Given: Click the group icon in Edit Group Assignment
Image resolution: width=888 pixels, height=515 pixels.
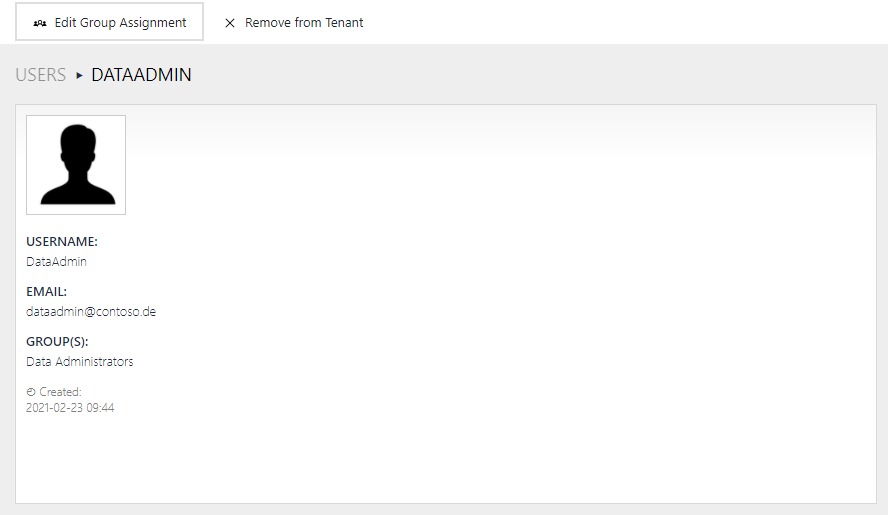Looking at the screenshot, I should [x=40, y=23].
